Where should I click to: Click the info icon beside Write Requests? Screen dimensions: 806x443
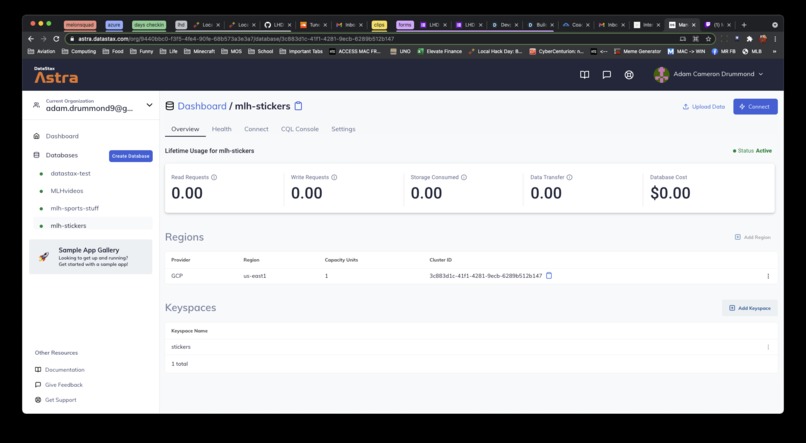(334, 177)
